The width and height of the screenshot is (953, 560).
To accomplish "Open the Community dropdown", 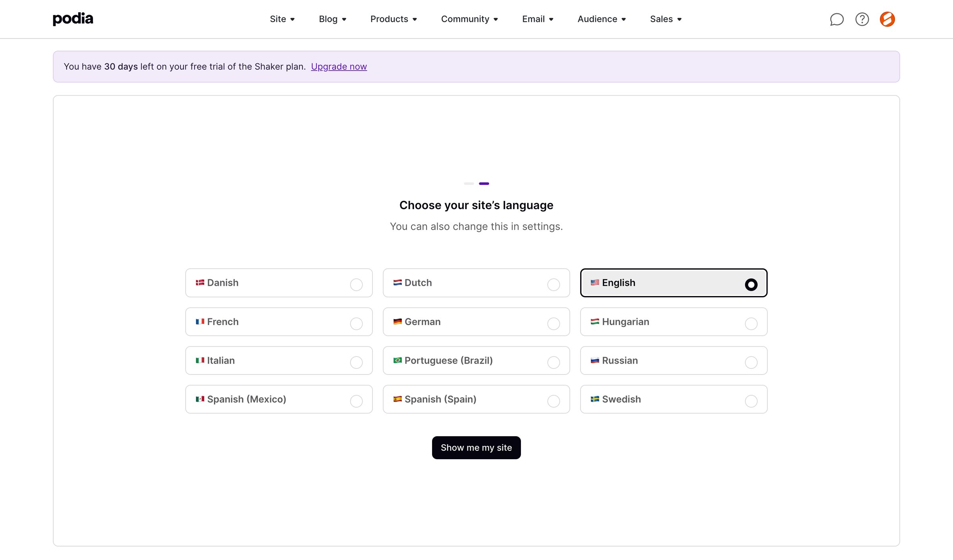I will coord(469,19).
